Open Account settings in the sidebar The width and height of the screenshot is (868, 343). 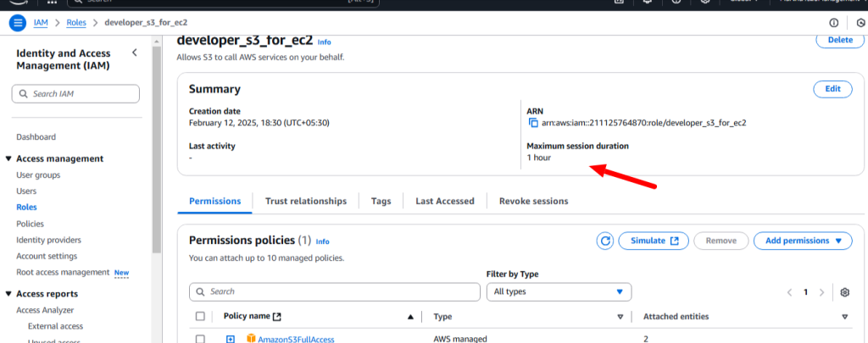point(47,256)
